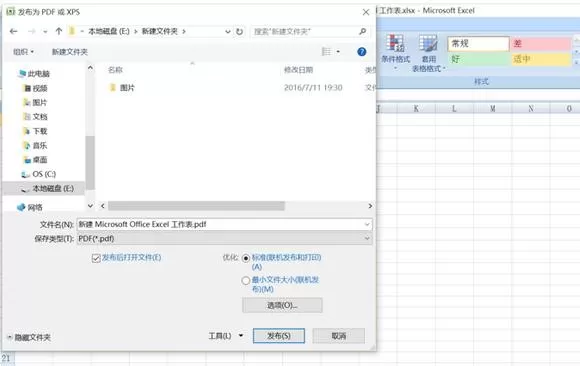
Task: Open the 工具 dropdown
Action: pyautogui.click(x=225, y=336)
